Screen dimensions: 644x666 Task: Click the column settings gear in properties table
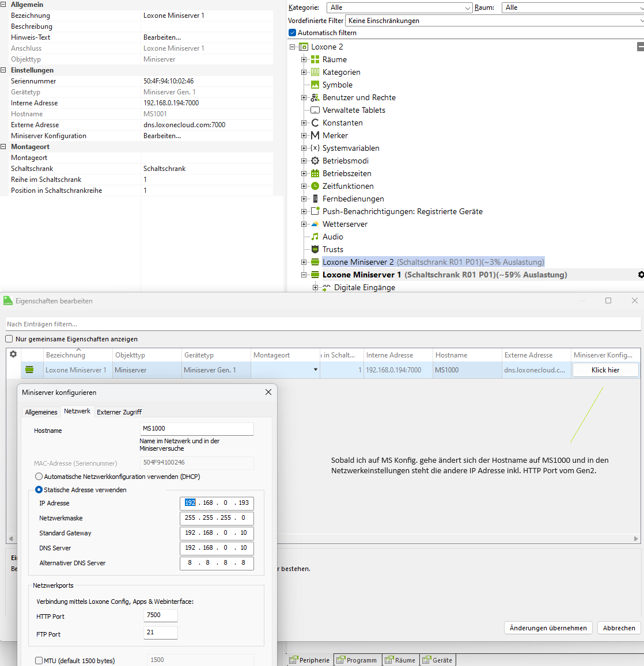point(13,354)
